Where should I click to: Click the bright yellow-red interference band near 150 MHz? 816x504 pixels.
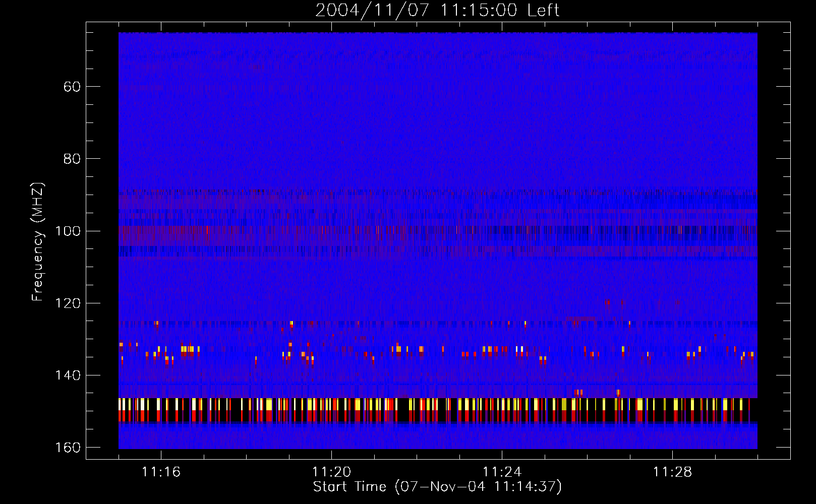(438, 410)
